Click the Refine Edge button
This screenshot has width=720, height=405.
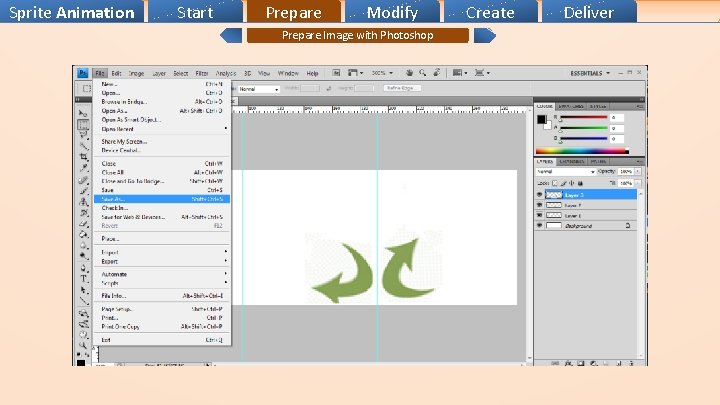[x=402, y=88]
